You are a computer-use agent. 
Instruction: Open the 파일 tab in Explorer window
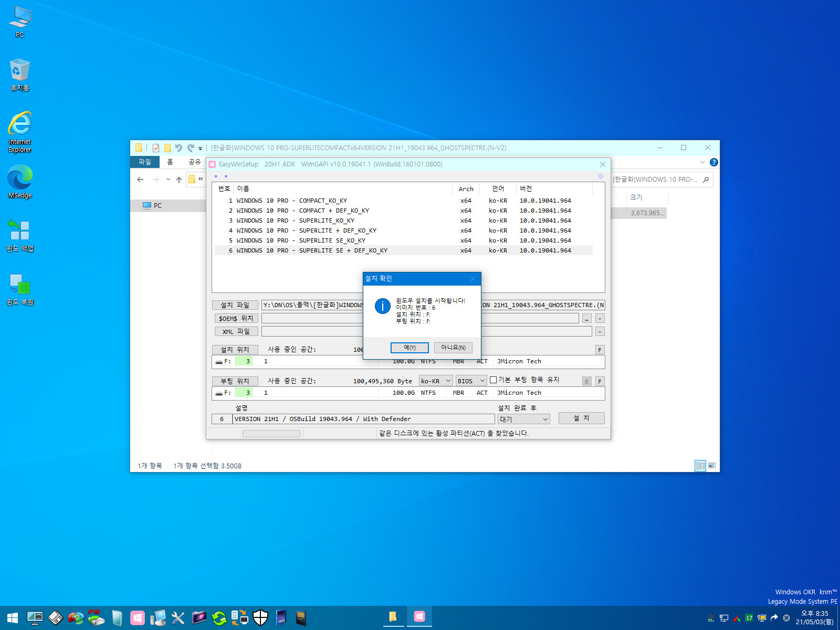click(x=145, y=162)
